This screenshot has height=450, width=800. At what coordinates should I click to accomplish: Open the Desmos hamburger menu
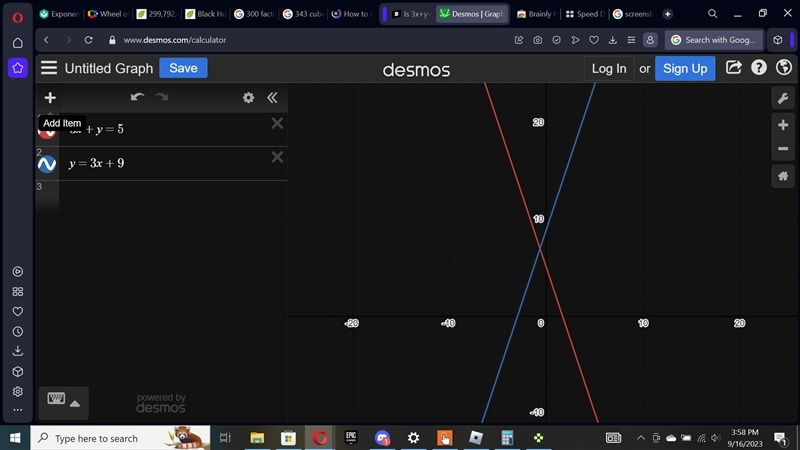pyautogui.click(x=49, y=68)
